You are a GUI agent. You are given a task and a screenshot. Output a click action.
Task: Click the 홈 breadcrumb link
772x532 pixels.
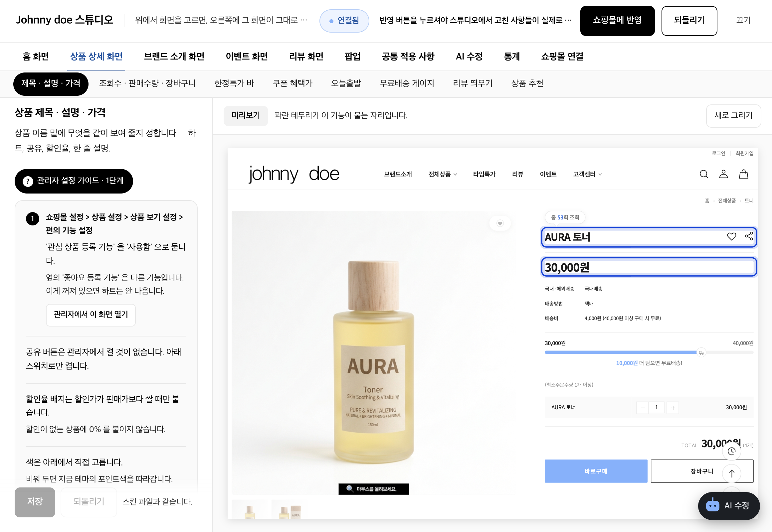pyautogui.click(x=707, y=201)
